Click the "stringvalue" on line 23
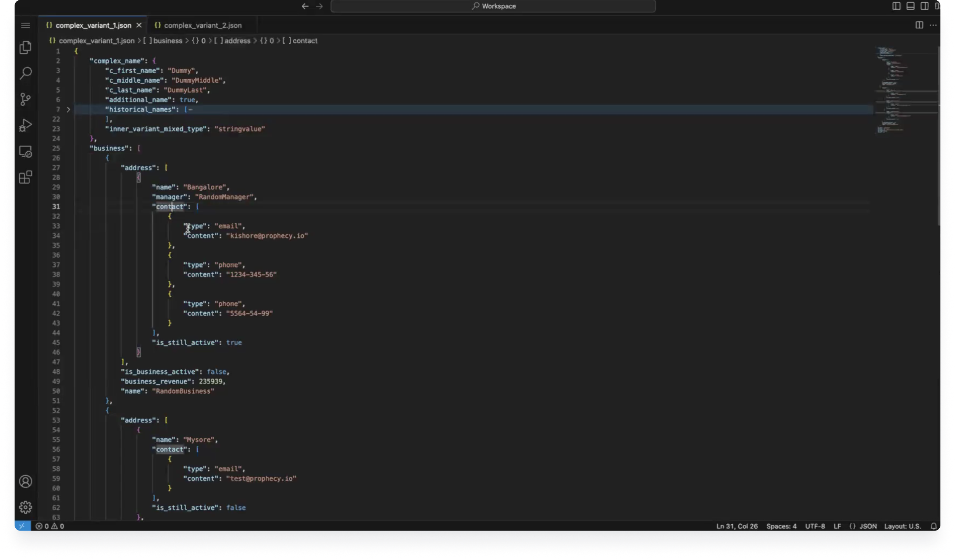Viewport: 955px width, 560px height. coord(239,129)
